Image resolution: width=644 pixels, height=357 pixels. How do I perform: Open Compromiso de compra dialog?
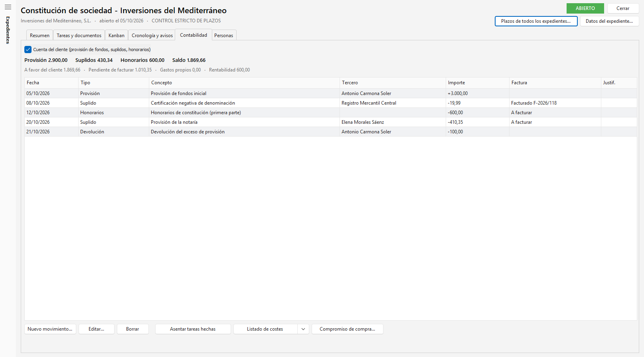347,329
